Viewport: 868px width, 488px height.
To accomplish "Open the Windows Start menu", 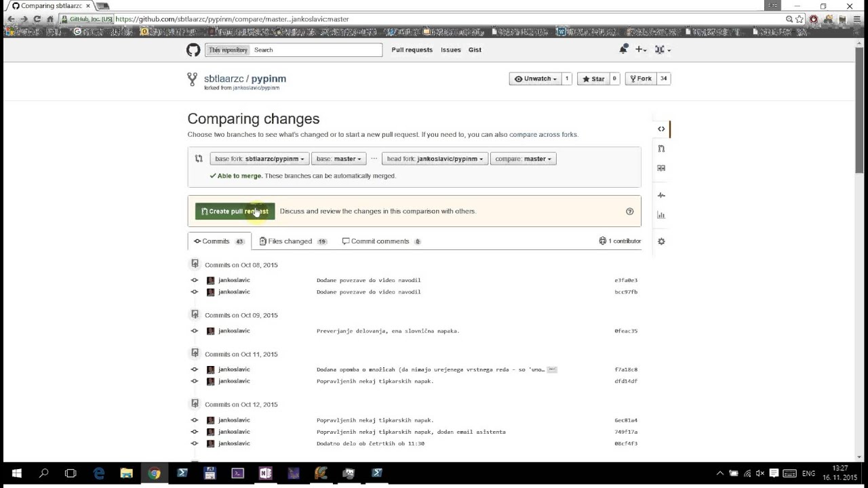I will click(x=16, y=473).
